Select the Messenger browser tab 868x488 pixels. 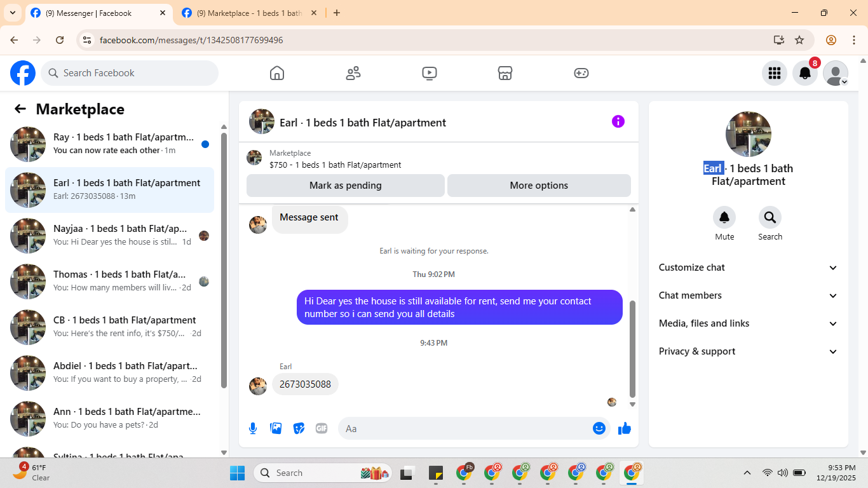(98, 13)
